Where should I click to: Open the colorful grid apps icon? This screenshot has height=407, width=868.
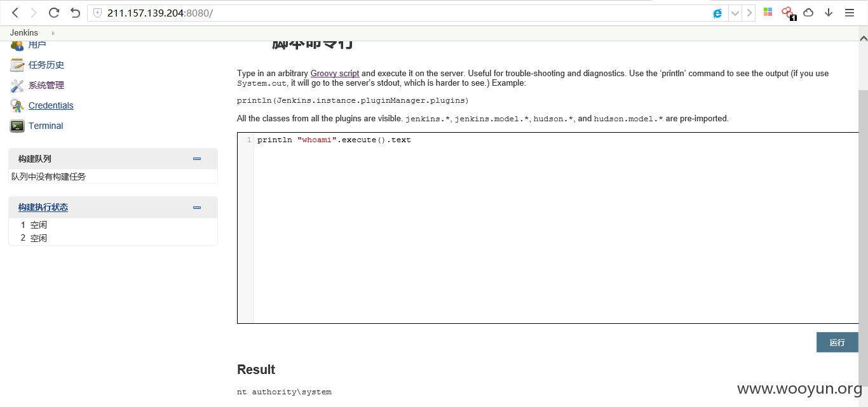pos(768,12)
